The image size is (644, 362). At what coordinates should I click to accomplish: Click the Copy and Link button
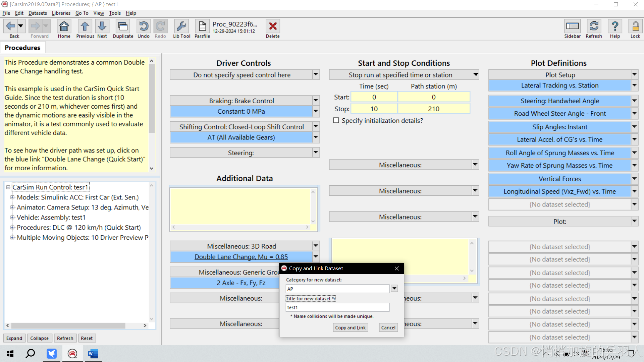(350, 327)
